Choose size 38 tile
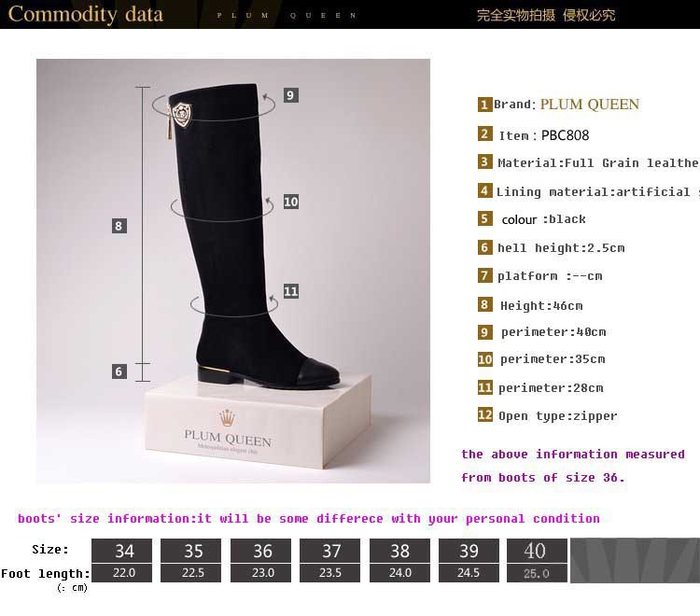The height and width of the screenshot is (616, 700). [399, 551]
